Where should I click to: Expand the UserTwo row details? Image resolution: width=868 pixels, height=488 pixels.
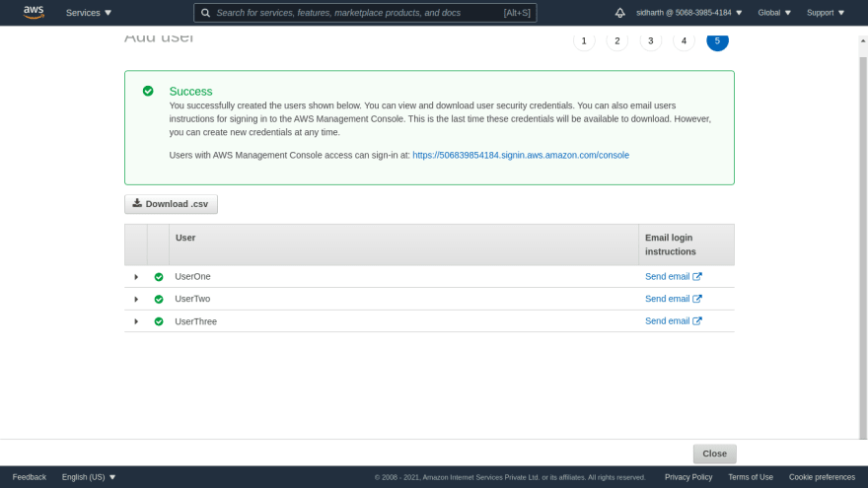[136, 300]
